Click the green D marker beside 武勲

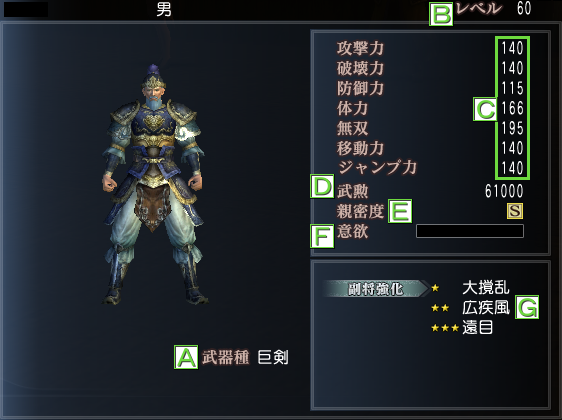(322, 186)
